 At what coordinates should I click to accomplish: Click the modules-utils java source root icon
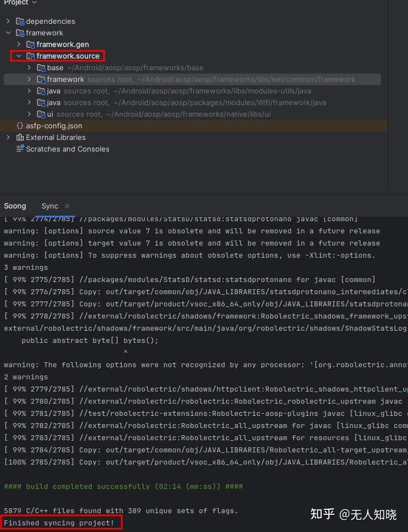coord(42,91)
